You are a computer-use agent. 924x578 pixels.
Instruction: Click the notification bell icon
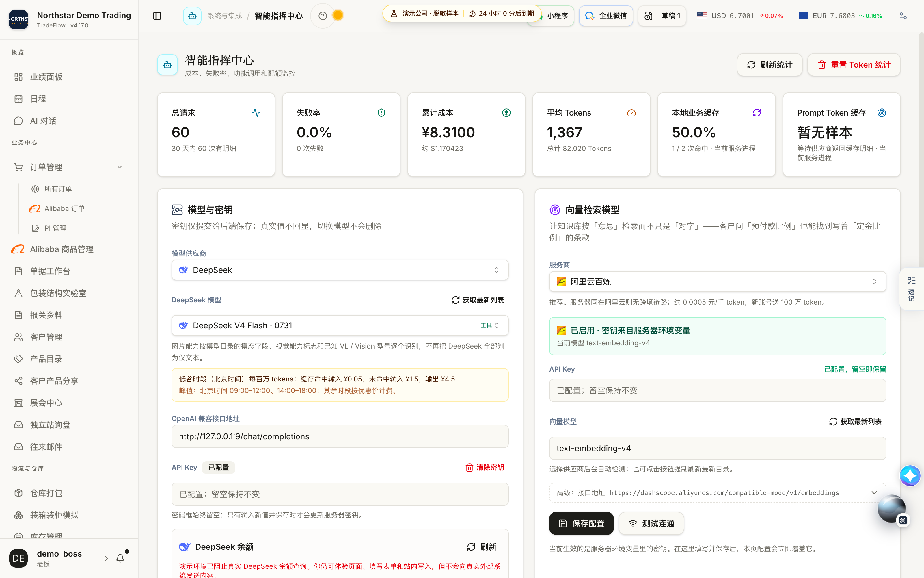pyautogui.click(x=120, y=558)
